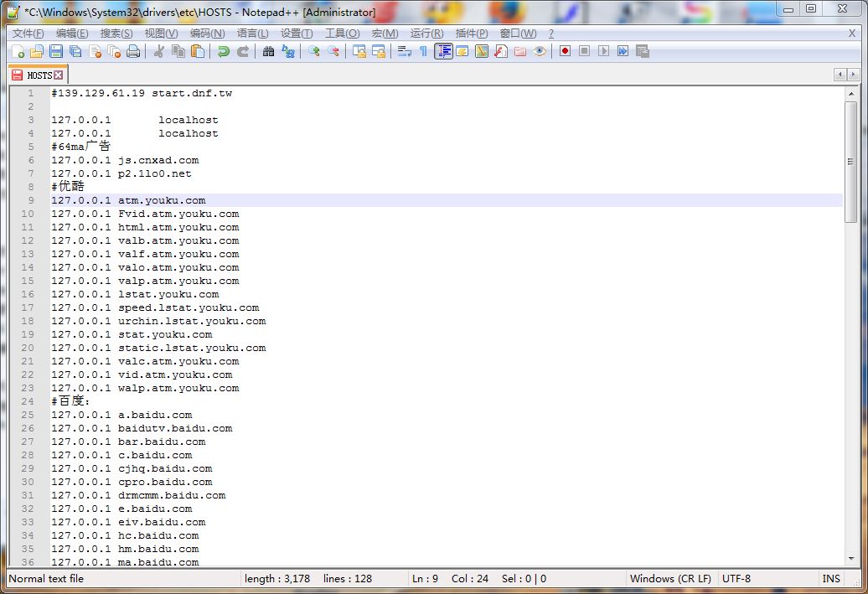The height and width of the screenshot is (594, 868).
Task: Undo the last edit with the green arrow
Action: 223,51
